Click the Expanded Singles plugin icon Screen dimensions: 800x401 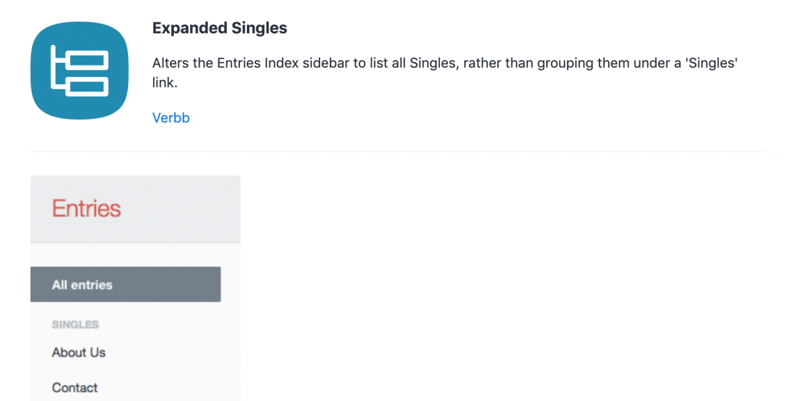[80, 71]
